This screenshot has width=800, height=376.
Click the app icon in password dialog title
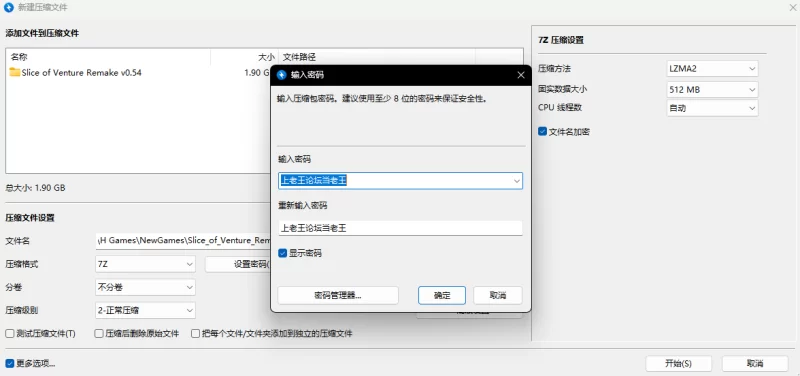coord(281,75)
